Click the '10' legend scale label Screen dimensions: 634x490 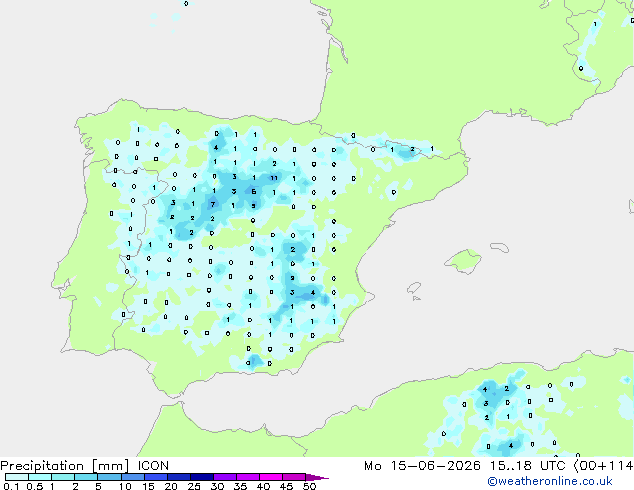click(x=125, y=486)
